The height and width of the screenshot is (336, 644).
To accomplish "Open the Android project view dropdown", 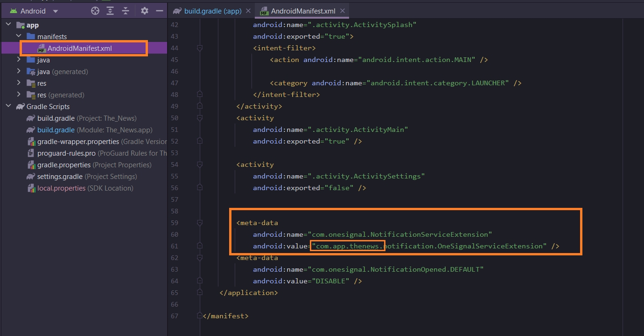I will coord(56,11).
